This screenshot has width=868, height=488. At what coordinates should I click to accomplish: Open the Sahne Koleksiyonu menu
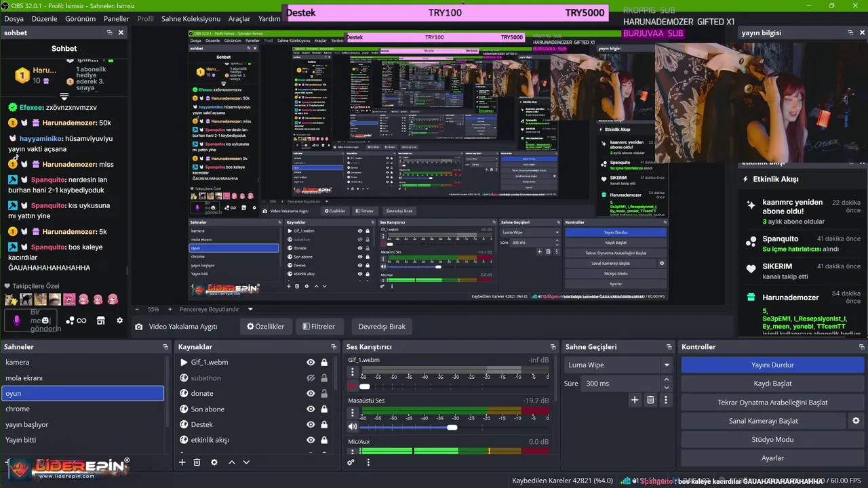point(191,18)
